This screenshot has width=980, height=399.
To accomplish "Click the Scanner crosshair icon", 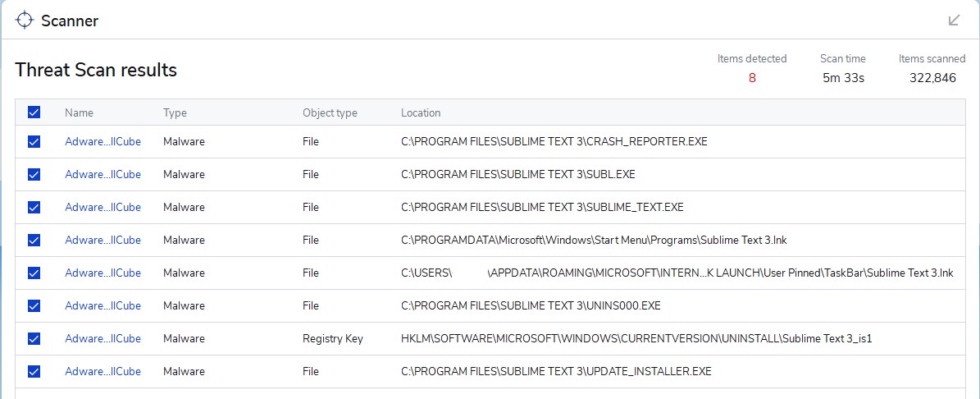I will 25,21.
